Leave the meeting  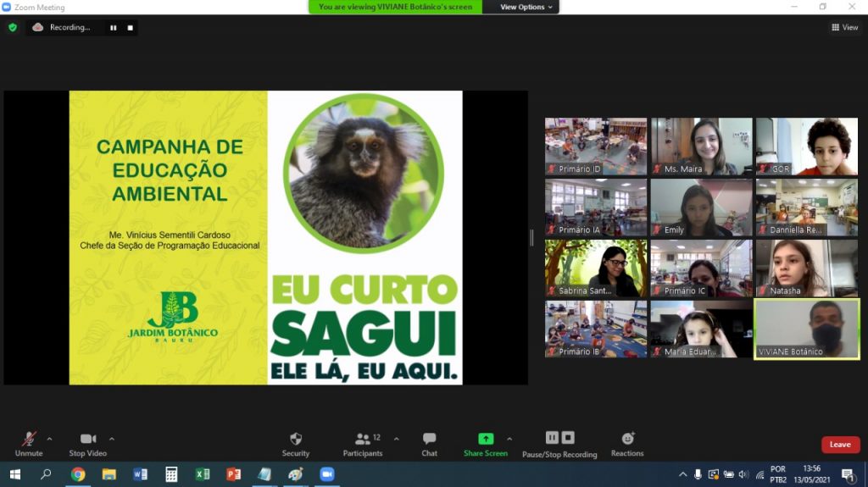click(x=840, y=445)
